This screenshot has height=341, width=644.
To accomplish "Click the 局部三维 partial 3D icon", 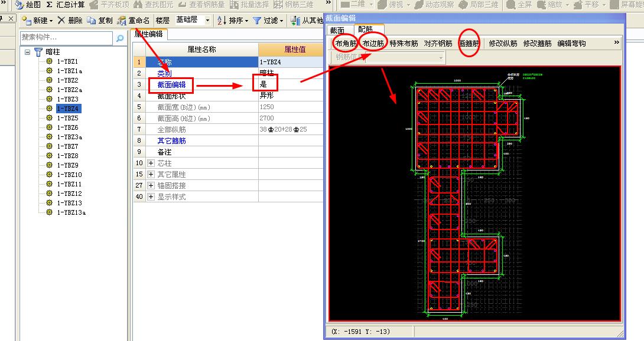I will click(x=463, y=5).
